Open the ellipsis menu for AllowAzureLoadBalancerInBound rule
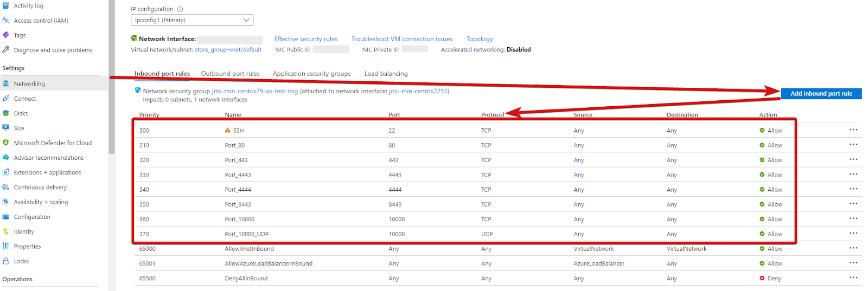The width and height of the screenshot is (868, 291). tap(853, 263)
